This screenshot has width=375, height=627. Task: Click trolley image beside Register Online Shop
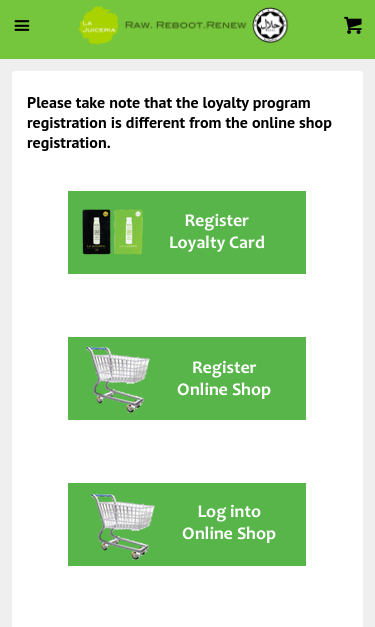coord(118,379)
